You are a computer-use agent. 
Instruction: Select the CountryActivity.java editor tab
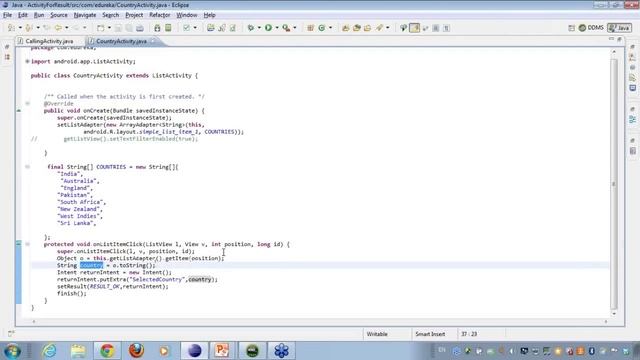coord(121,41)
